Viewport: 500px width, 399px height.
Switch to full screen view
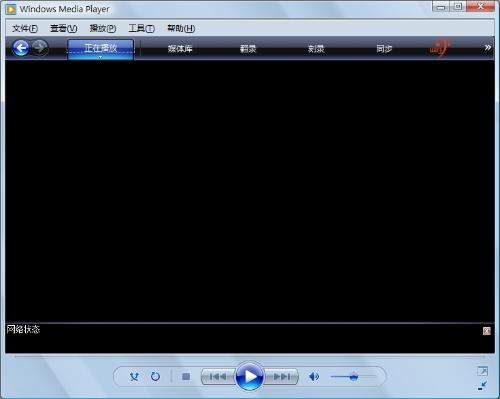[x=482, y=371]
